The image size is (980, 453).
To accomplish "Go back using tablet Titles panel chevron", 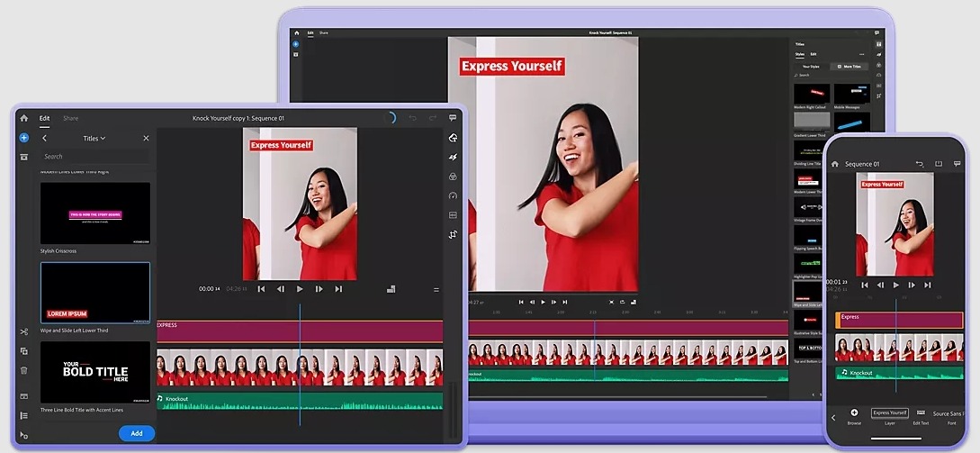I will pyautogui.click(x=44, y=139).
